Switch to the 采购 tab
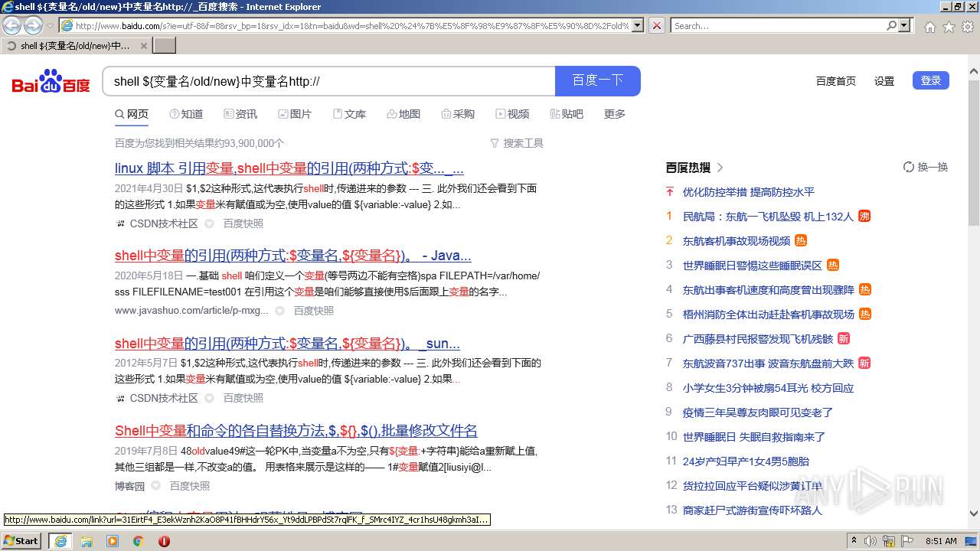This screenshot has height=551, width=980. click(x=458, y=114)
